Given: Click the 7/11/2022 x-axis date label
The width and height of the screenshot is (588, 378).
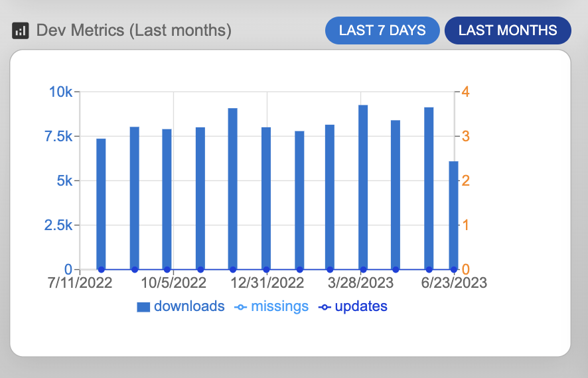Looking at the screenshot, I should click(80, 283).
